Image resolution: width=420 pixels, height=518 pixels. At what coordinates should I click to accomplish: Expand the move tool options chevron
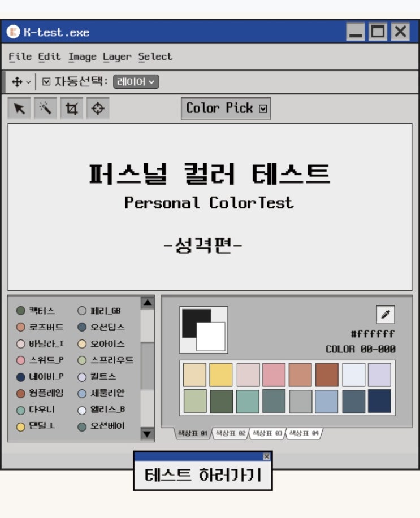(28, 82)
